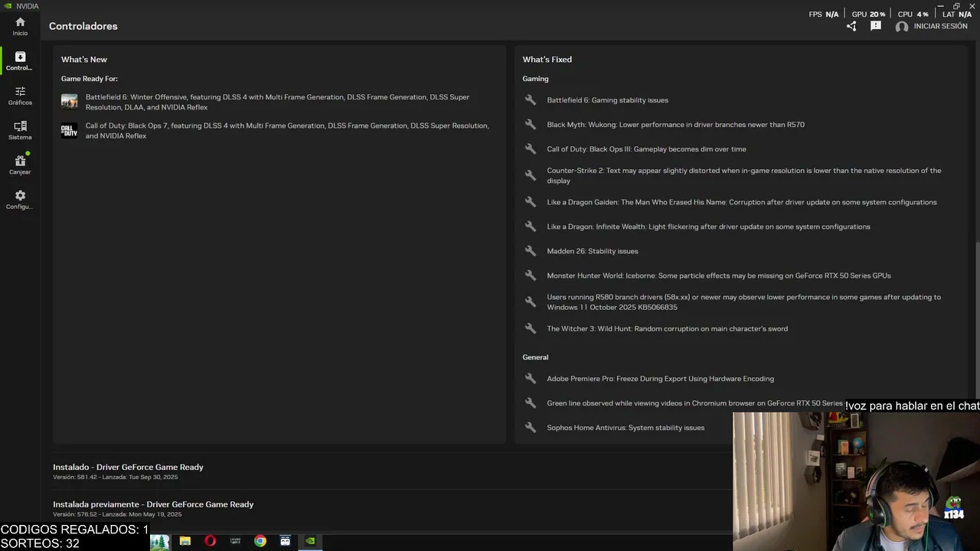Click INICIAR SESIÓN to sign in
This screenshot has width=980, height=551.
click(940, 26)
